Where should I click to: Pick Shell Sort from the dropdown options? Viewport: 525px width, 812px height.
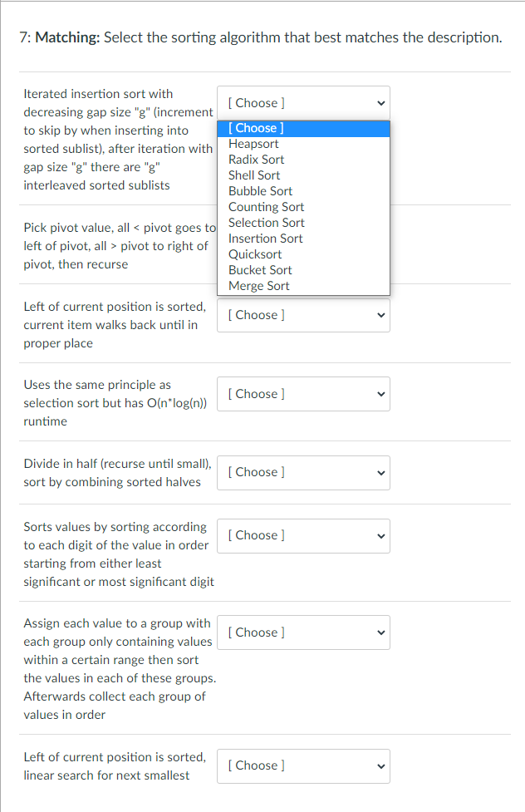pyautogui.click(x=303, y=175)
